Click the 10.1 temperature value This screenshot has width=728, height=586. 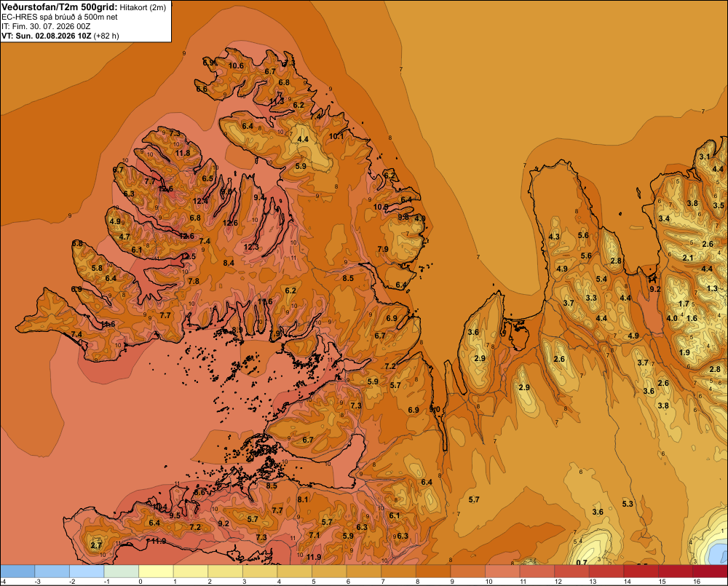[336, 136]
